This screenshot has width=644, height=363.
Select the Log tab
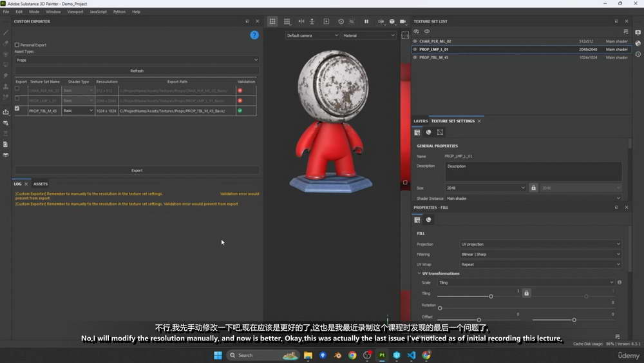17,184
